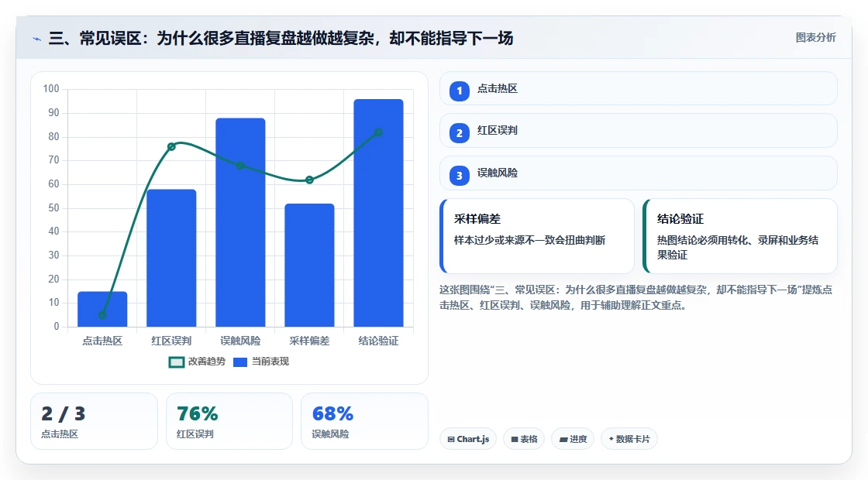Click the 结论验证 bar in the chart

click(379, 213)
